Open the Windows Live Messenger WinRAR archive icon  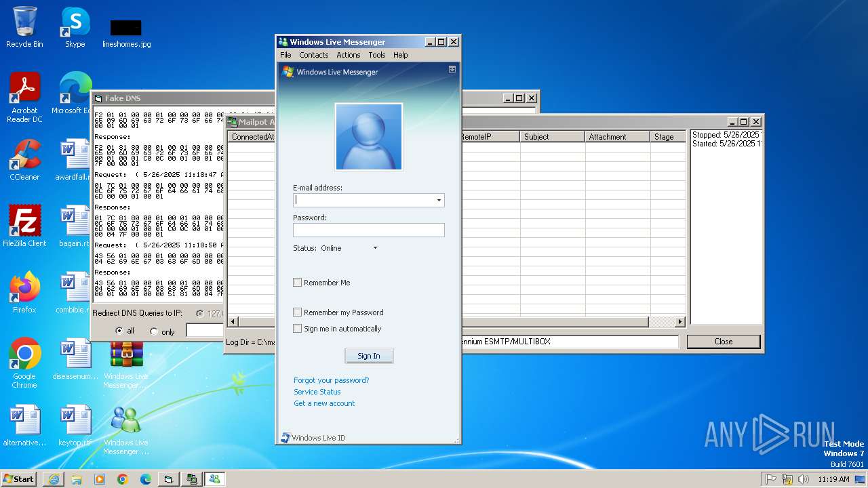coord(126,365)
